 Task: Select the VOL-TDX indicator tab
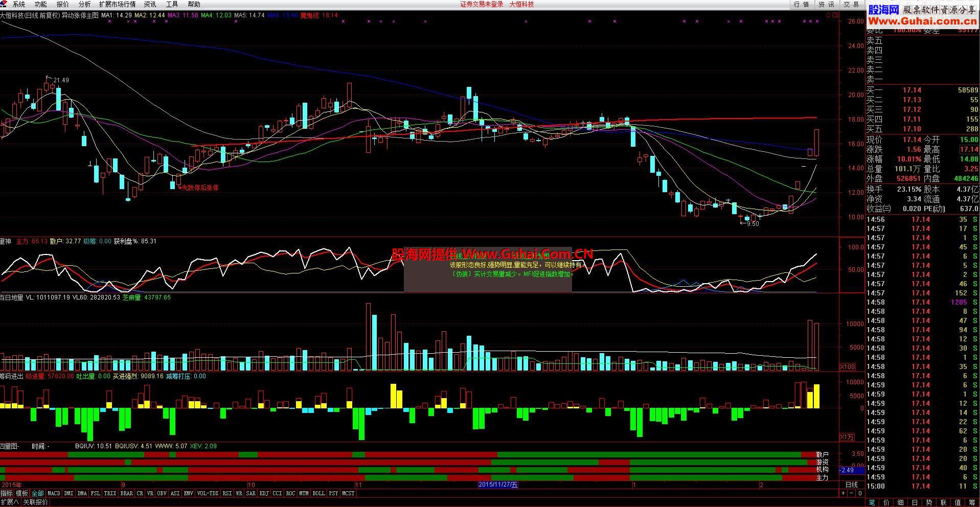pos(208,494)
